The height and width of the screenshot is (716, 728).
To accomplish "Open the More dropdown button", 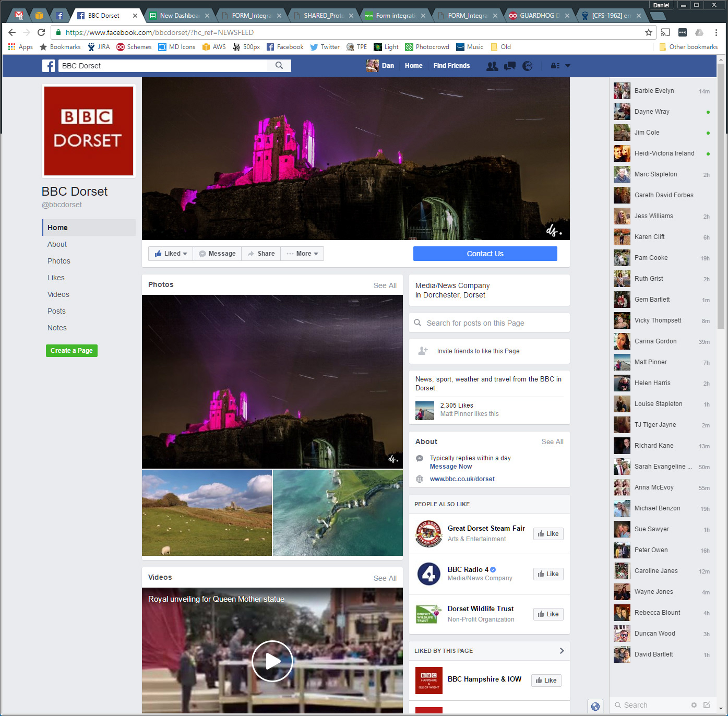I will coord(302,254).
